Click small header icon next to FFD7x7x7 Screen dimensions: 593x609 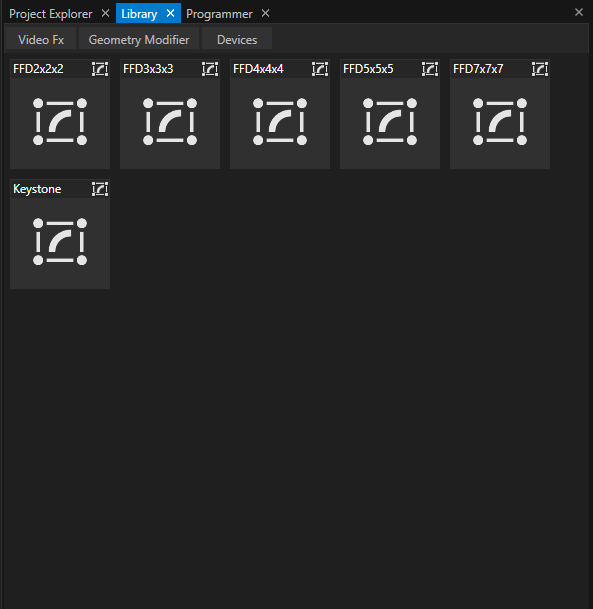tap(540, 69)
